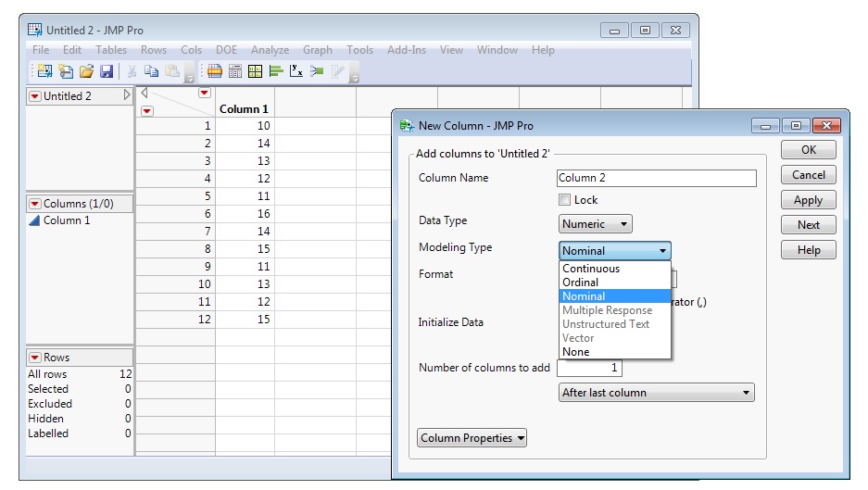Image resolution: width=868 pixels, height=490 pixels.
Task: Click the Fit Y by X icon
Action: click(296, 71)
